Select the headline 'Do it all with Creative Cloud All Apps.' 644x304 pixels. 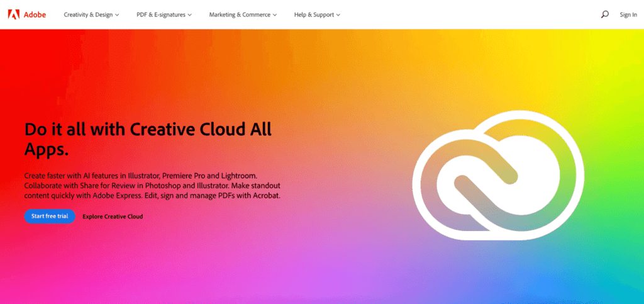(148, 138)
